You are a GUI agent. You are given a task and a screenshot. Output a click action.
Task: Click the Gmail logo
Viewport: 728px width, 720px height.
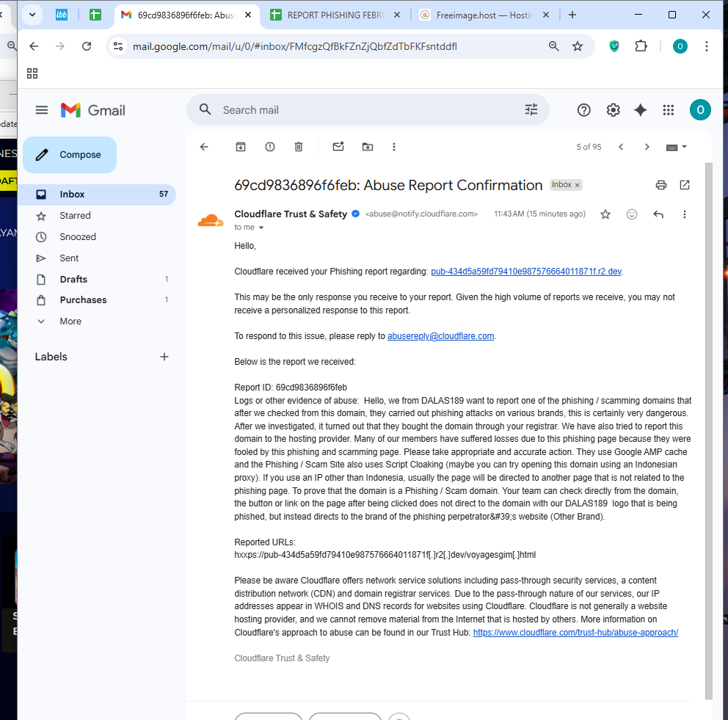click(93, 110)
